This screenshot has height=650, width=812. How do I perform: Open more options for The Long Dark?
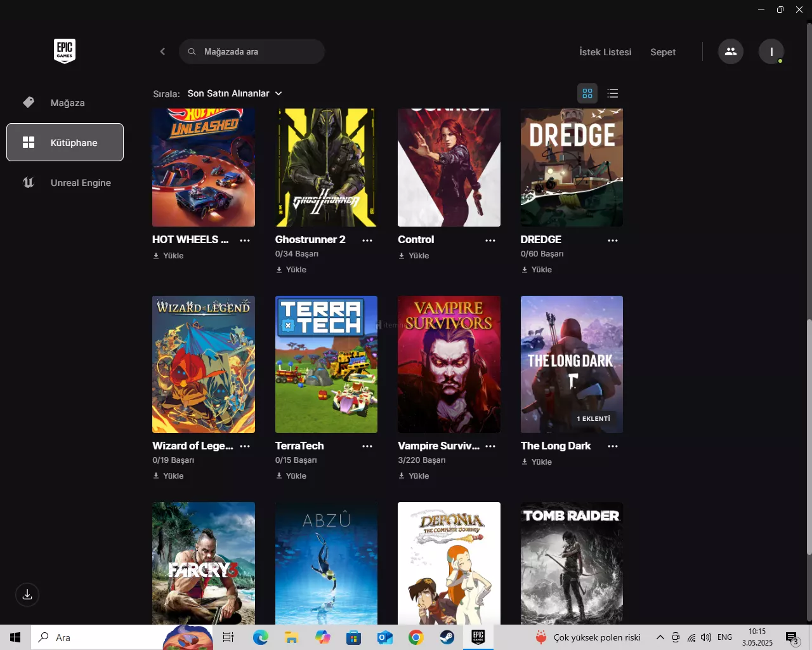[613, 446]
